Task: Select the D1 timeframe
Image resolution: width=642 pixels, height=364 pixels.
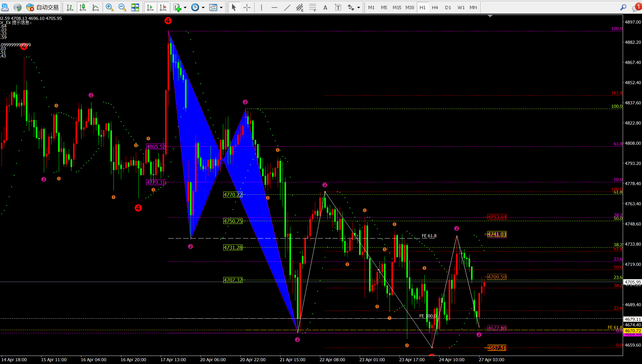Action: click(x=448, y=7)
